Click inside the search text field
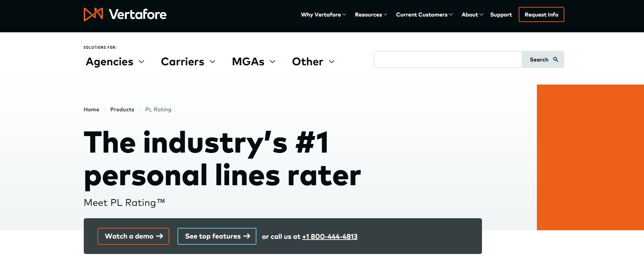 pyautogui.click(x=448, y=59)
